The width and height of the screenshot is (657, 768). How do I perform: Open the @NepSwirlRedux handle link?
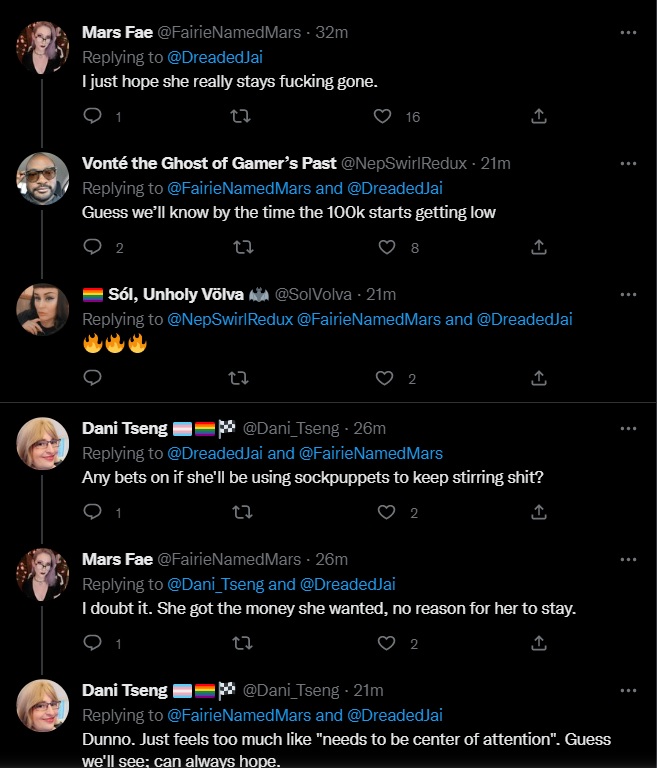point(398,163)
